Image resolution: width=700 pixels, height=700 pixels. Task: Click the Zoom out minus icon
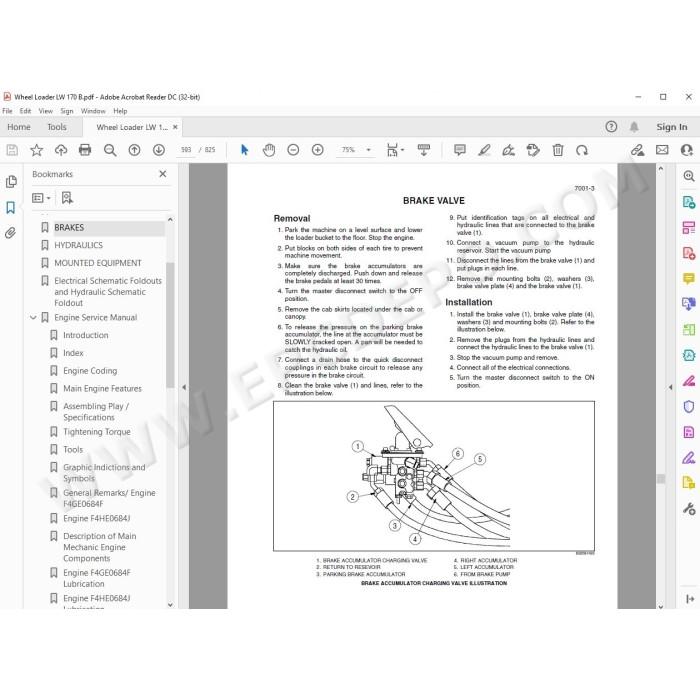coord(293,150)
